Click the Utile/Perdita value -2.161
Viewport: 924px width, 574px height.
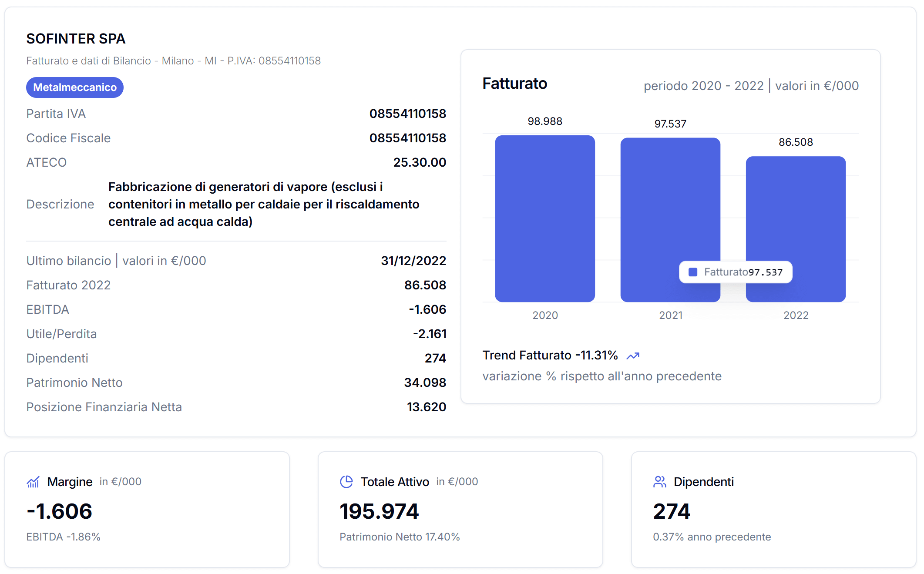pyautogui.click(x=430, y=334)
